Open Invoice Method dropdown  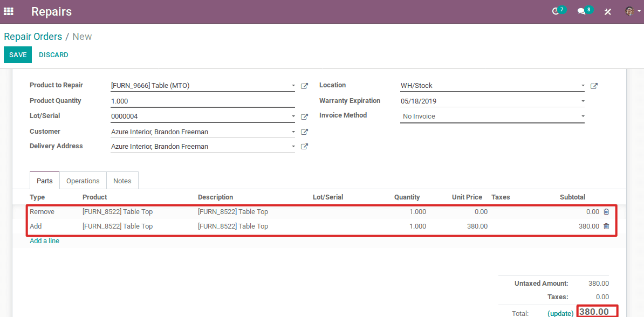[x=492, y=116]
